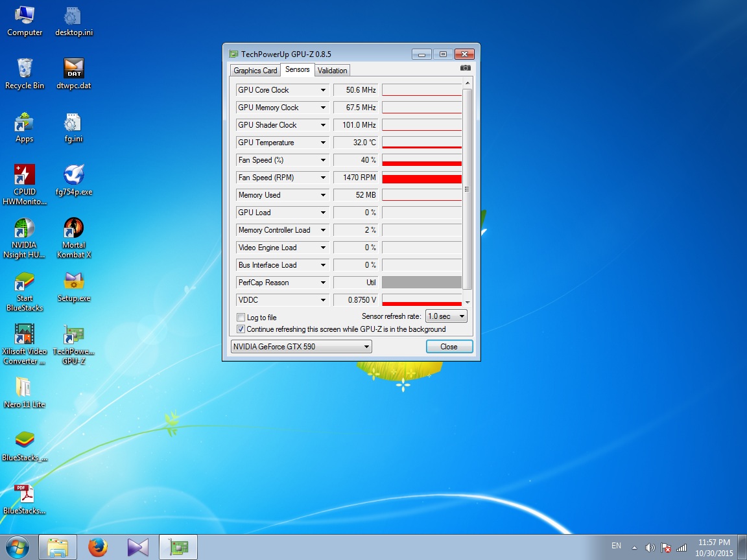Image resolution: width=747 pixels, height=560 pixels.
Task: Open the Windows Start menu
Action: [x=17, y=546]
